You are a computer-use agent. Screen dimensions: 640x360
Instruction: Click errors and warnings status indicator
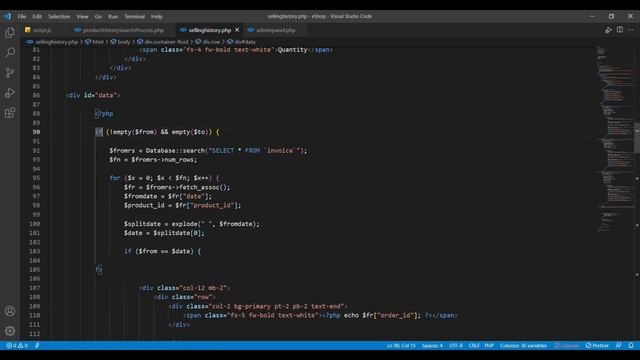pyautogui.click(x=17, y=345)
